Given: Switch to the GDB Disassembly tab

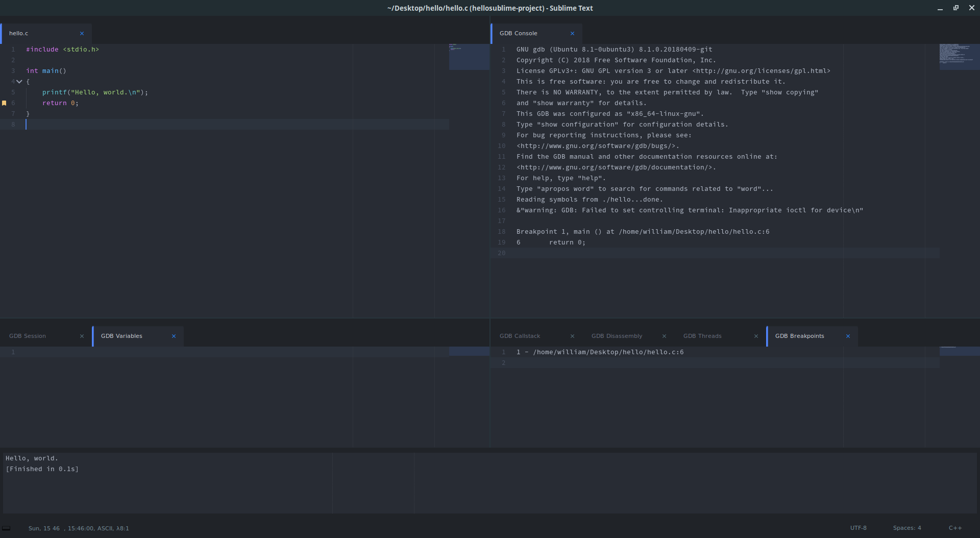Looking at the screenshot, I should pyautogui.click(x=628, y=336).
